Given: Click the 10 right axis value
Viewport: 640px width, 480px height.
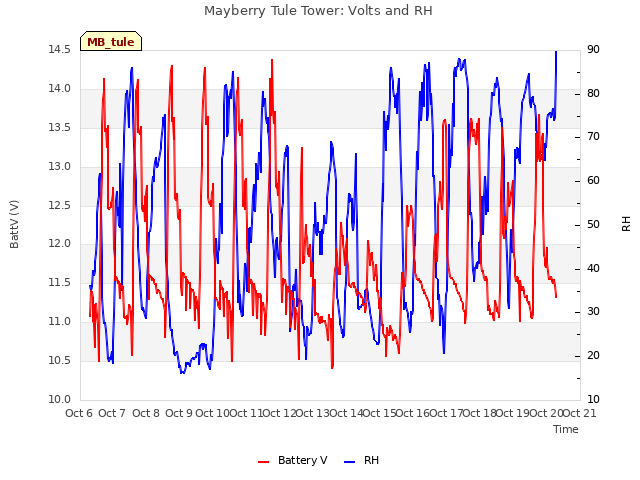Looking at the screenshot, I should 593,400.
